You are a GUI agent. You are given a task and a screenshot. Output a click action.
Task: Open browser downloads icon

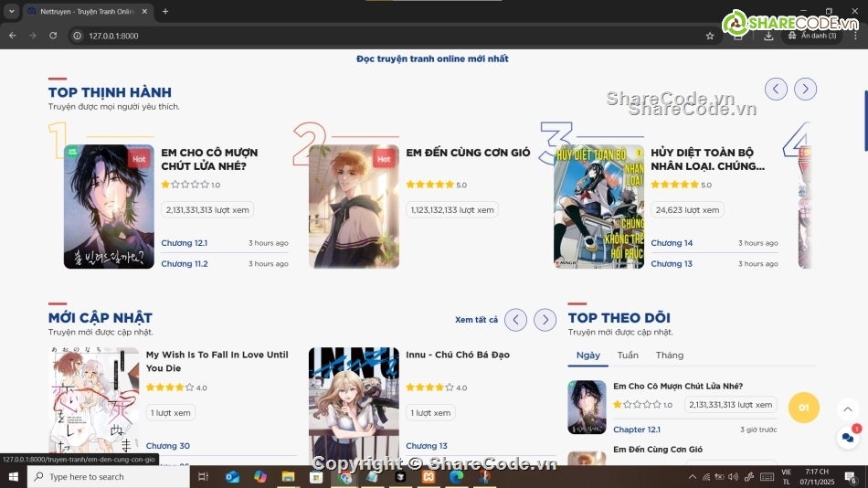(768, 36)
